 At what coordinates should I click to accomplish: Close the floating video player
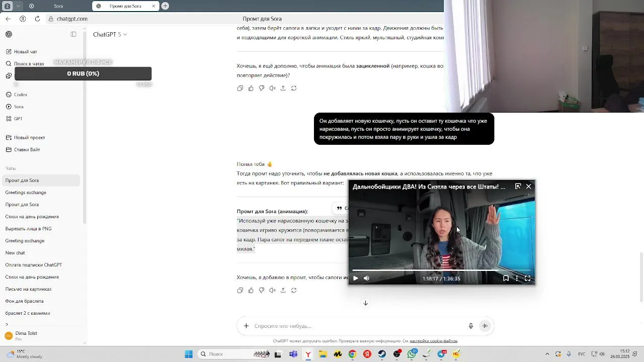528,187
